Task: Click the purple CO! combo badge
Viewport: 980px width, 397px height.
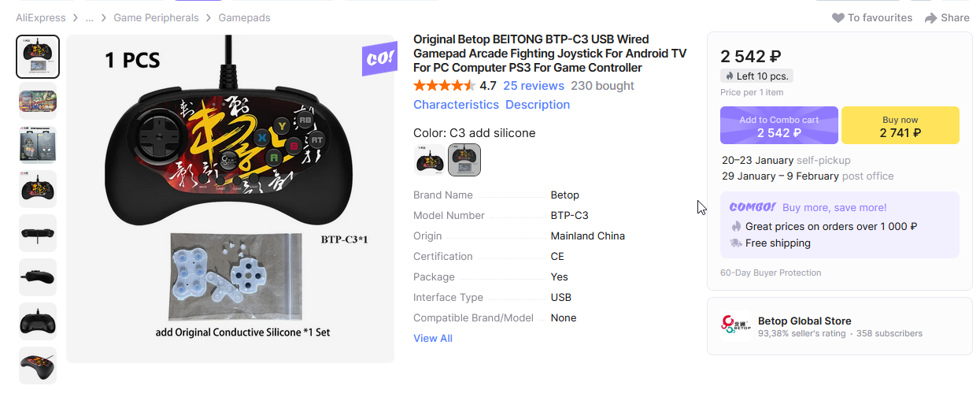Action: pyautogui.click(x=379, y=59)
